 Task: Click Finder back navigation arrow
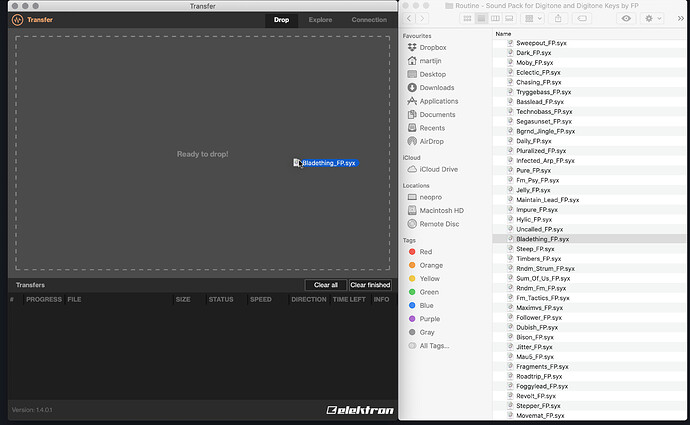[x=409, y=18]
